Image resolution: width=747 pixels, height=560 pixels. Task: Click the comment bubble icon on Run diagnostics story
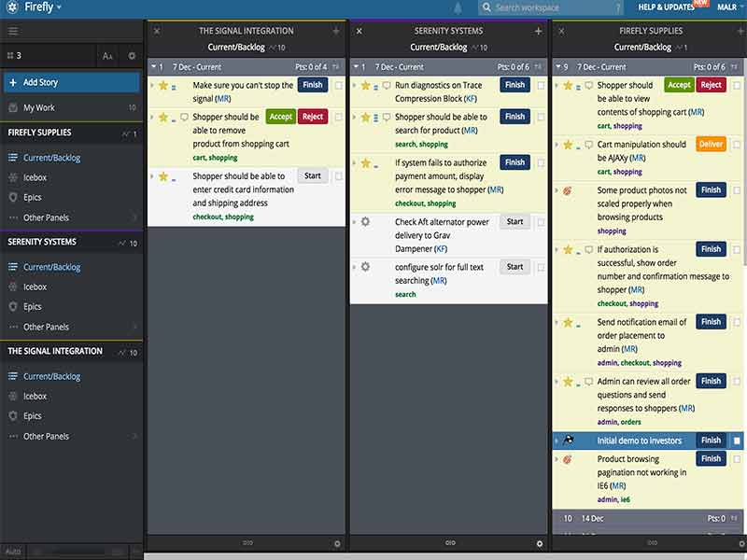(386, 85)
